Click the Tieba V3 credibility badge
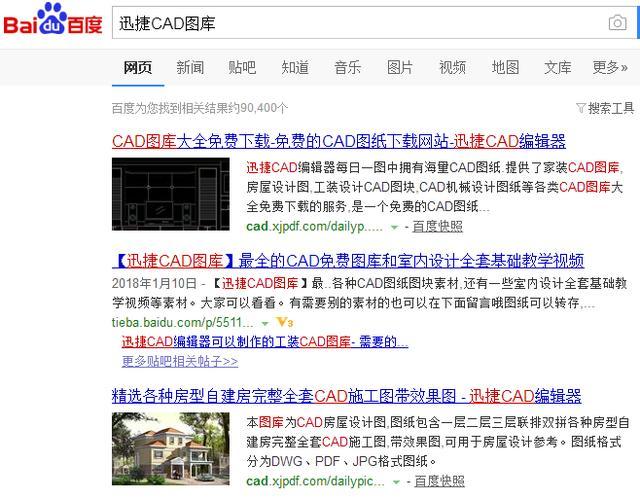640x499 pixels. click(x=284, y=323)
